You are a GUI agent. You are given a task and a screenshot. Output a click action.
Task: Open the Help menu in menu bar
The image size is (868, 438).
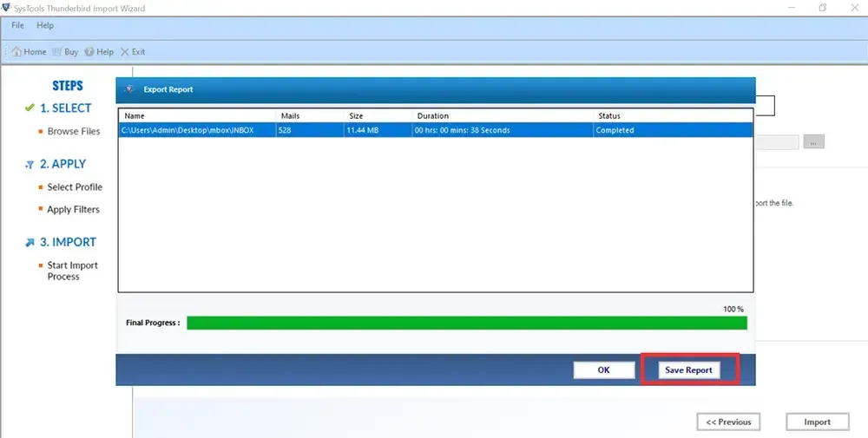pyautogui.click(x=44, y=26)
